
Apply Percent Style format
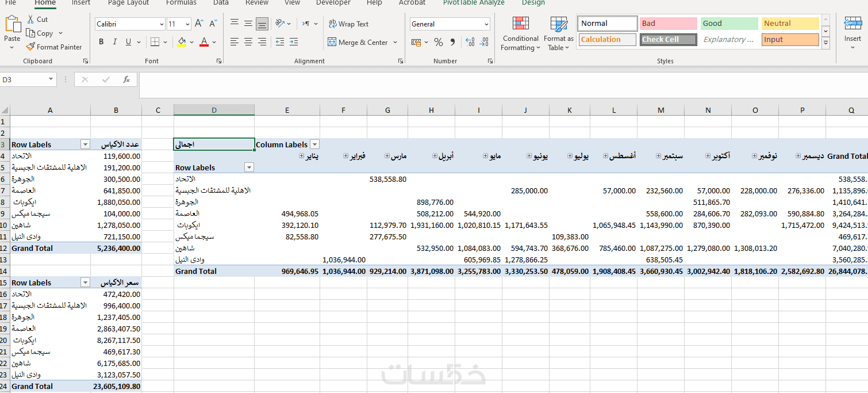[439, 42]
